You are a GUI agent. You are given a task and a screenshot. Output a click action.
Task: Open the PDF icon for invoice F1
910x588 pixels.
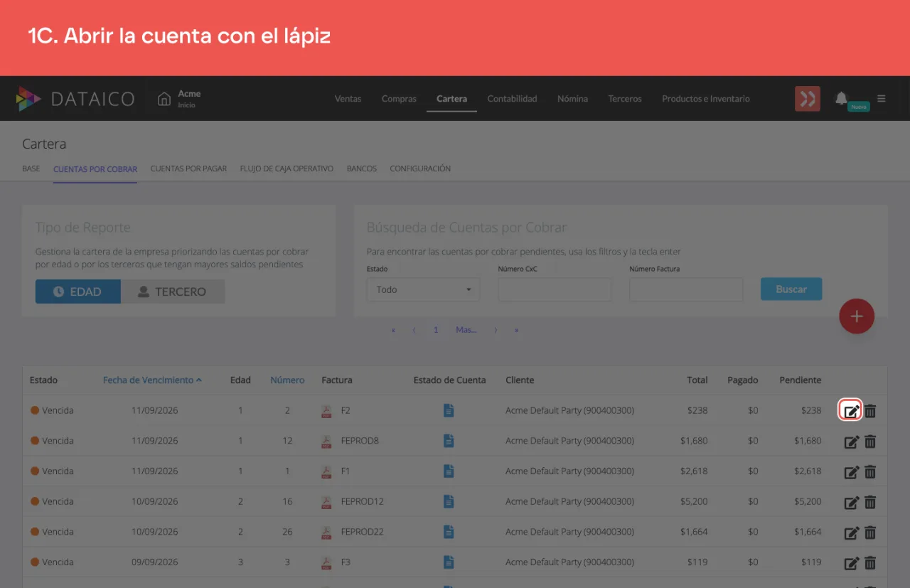(326, 471)
